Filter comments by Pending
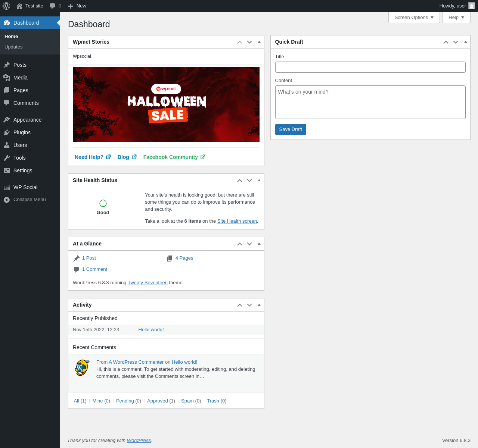This screenshot has height=448, width=478. 125,401
